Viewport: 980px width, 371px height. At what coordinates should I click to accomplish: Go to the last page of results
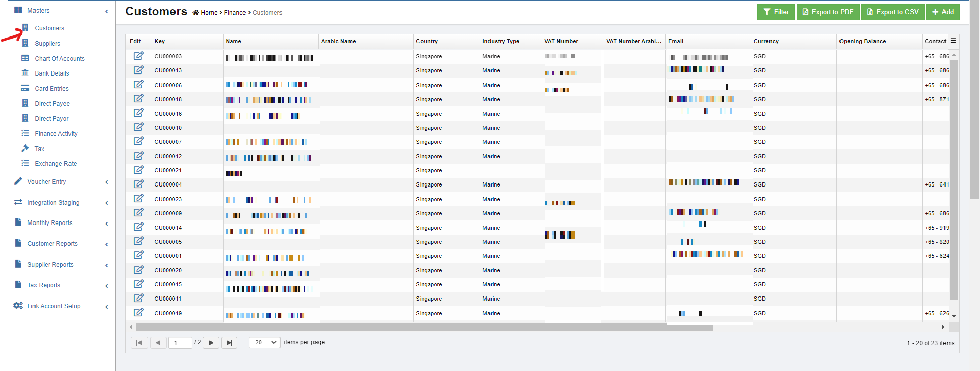[229, 343]
